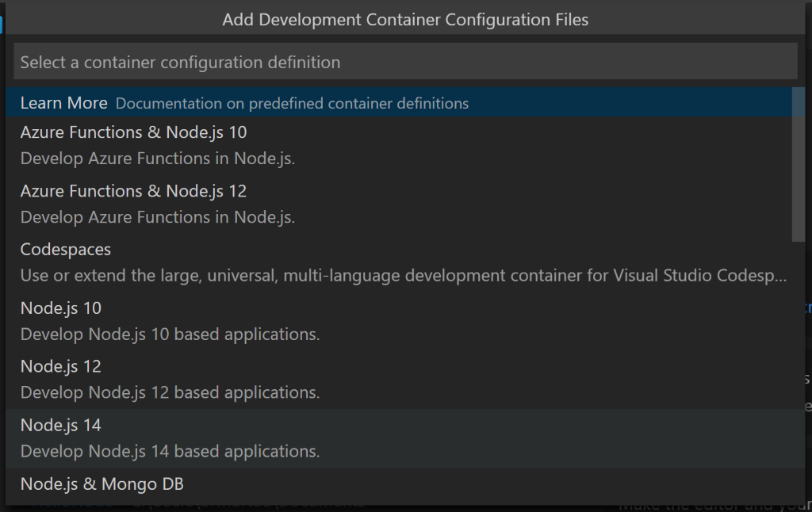Select Azure Functions & Node.js 10 definition
The width and height of the screenshot is (812, 512).
[133, 132]
